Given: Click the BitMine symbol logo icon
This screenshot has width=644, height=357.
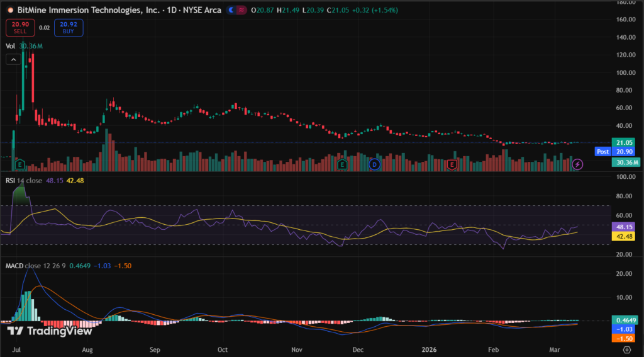Looking at the screenshot, I should pyautogui.click(x=9, y=11).
